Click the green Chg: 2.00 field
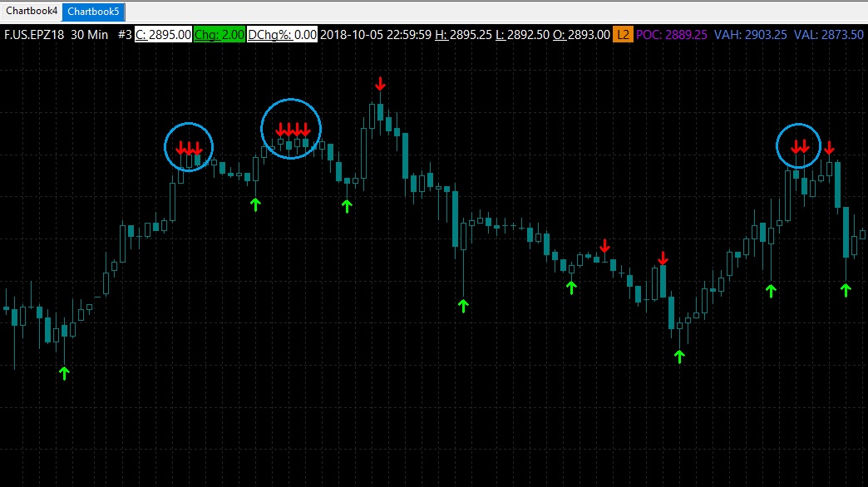 tap(219, 35)
